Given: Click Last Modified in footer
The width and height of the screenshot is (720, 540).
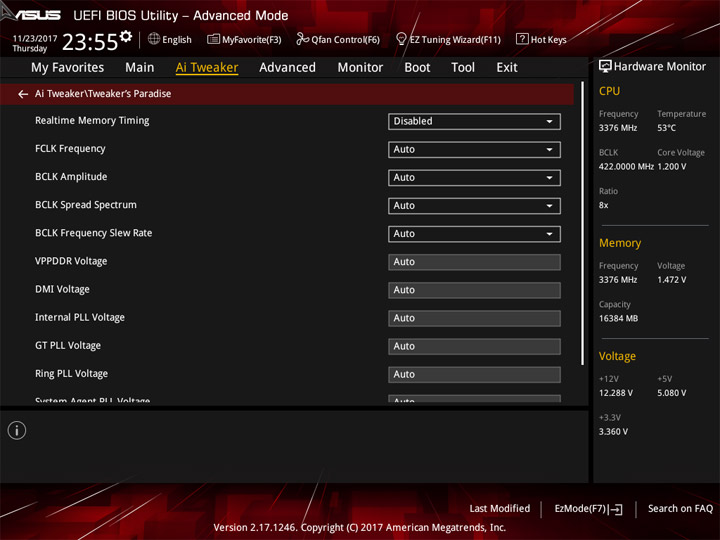Looking at the screenshot, I should [500, 509].
